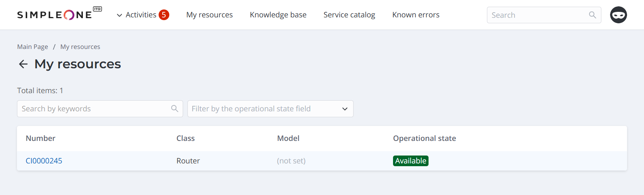This screenshot has width=644, height=195.
Task: Open the Knowledge base page
Action: pos(278,15)
